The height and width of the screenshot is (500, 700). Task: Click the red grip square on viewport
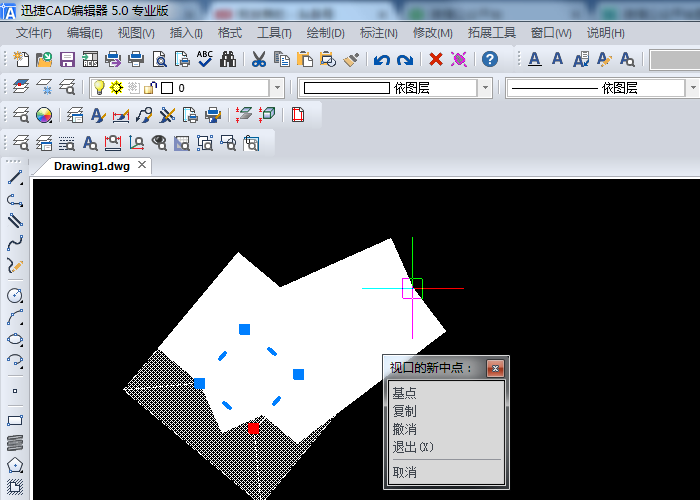[x=254, y=428]
